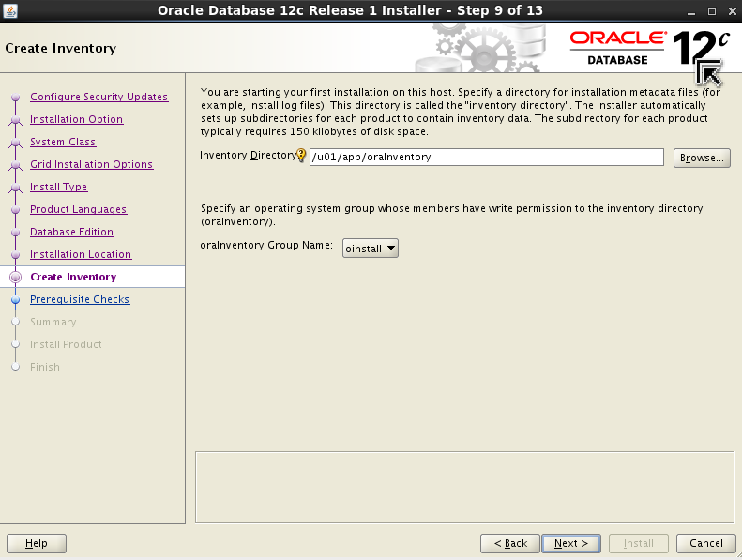Click the Product Languages step bullet icon
Image resolution: width=742 pixels, height=560 pixels.
[16, 210]
